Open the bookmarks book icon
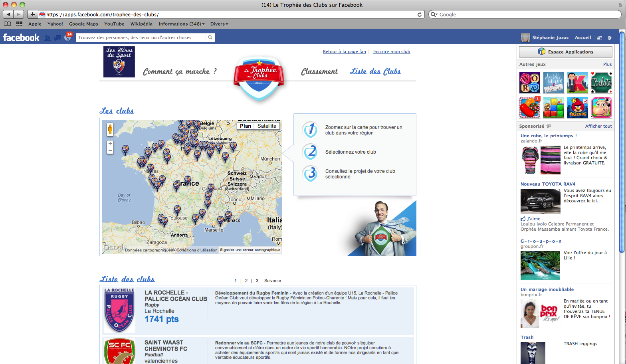The image size is (626, 364). pyautogui.click(x=7, y=24)
